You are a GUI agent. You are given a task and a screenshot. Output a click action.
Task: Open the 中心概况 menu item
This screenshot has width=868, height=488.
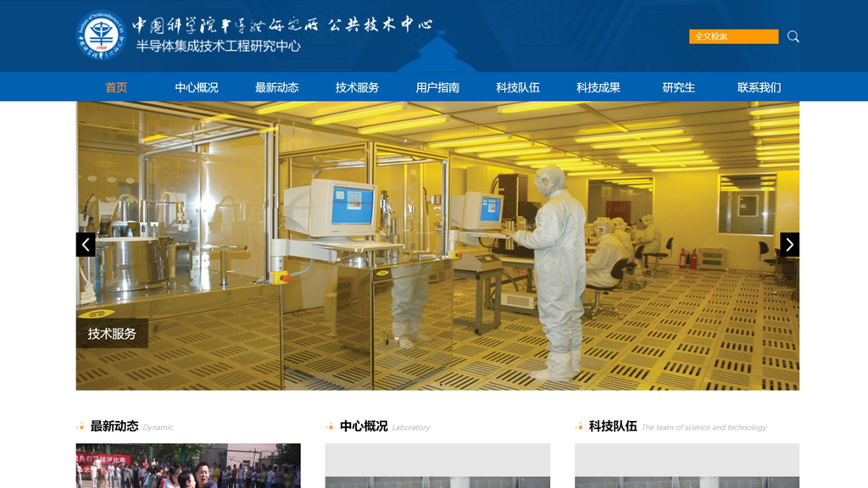197,87
